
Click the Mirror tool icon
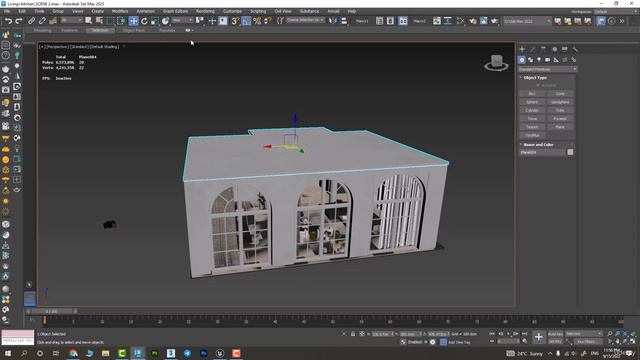(333, 21)
